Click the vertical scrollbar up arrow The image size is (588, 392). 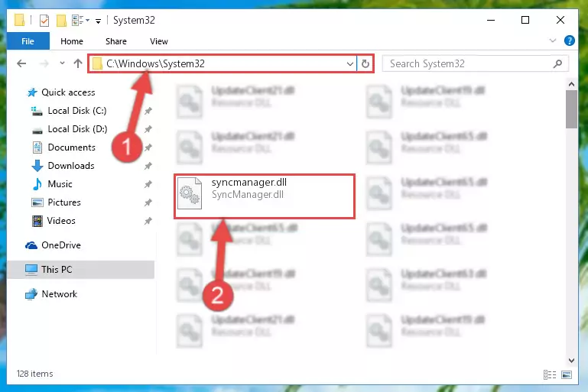click(x=571, y=84)
